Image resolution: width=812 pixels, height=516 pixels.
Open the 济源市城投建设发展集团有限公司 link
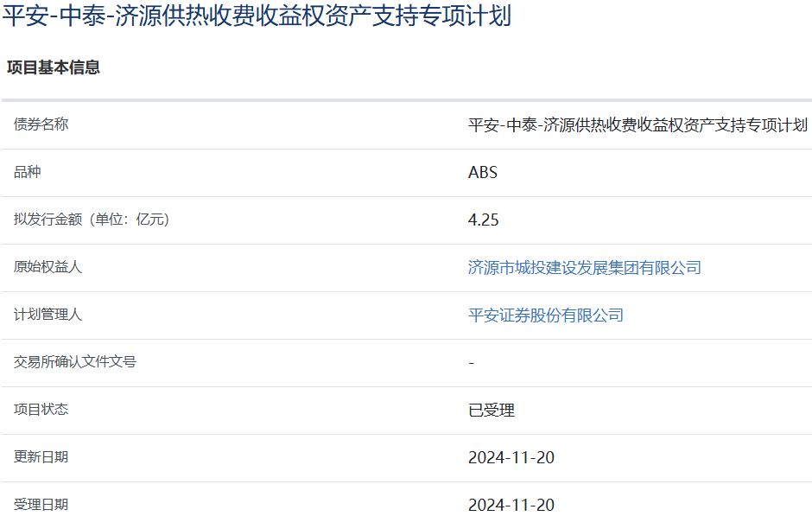[584, 268]
